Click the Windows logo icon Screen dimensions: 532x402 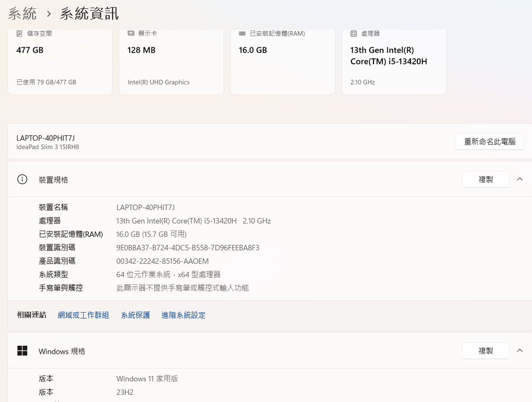tap(22, 351)
